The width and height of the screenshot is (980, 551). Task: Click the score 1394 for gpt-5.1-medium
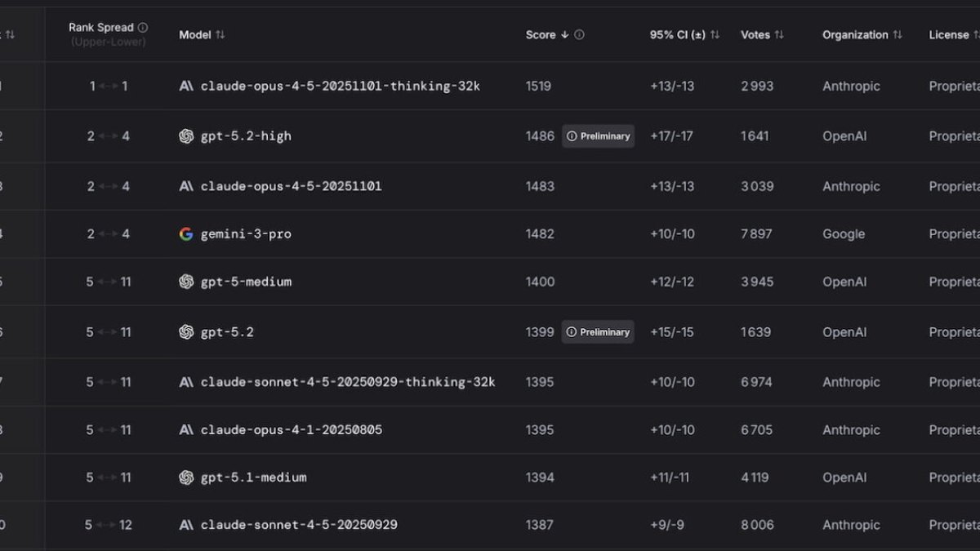point(540,478)
